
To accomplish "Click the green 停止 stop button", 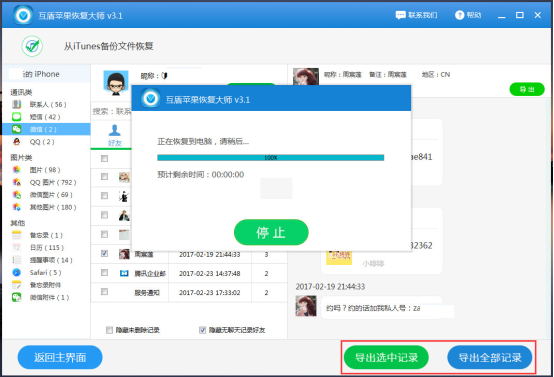I will [x=271, y=232].
